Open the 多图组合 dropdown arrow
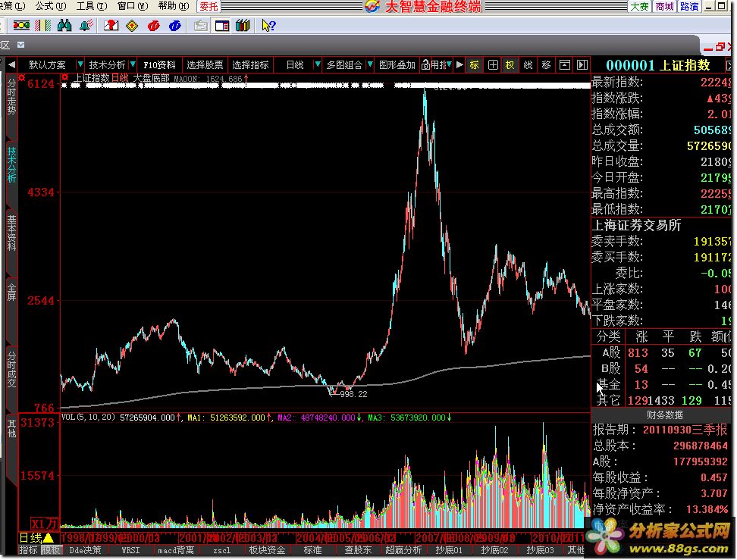Screen dimensions: 737x560 370,65
